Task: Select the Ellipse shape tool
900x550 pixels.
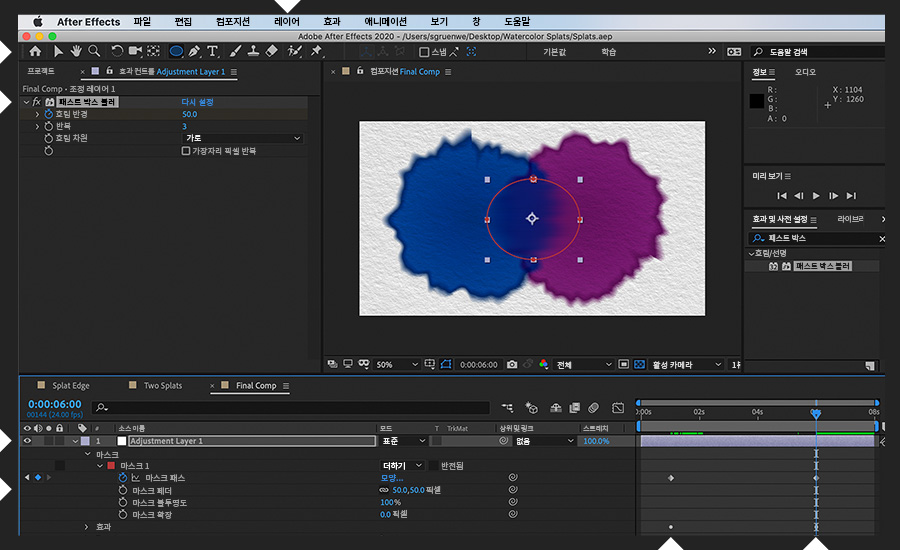Action: pyautogui.click(x=176, y=51)
